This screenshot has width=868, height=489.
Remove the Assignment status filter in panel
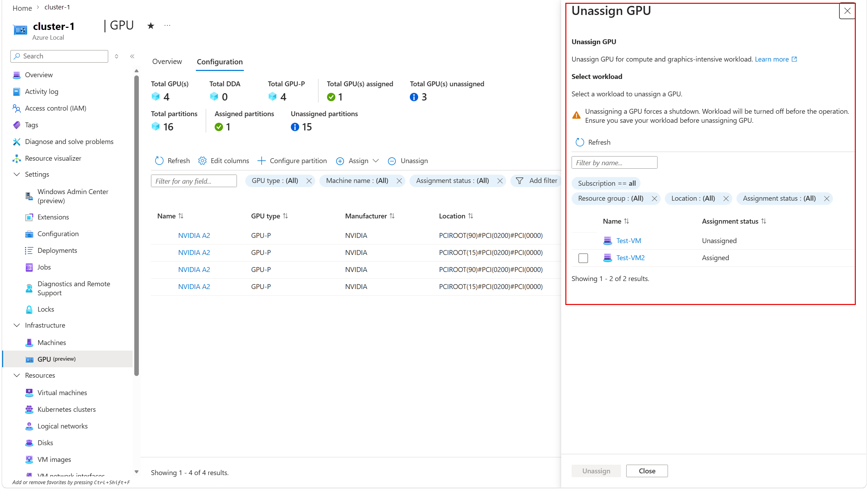827,199
